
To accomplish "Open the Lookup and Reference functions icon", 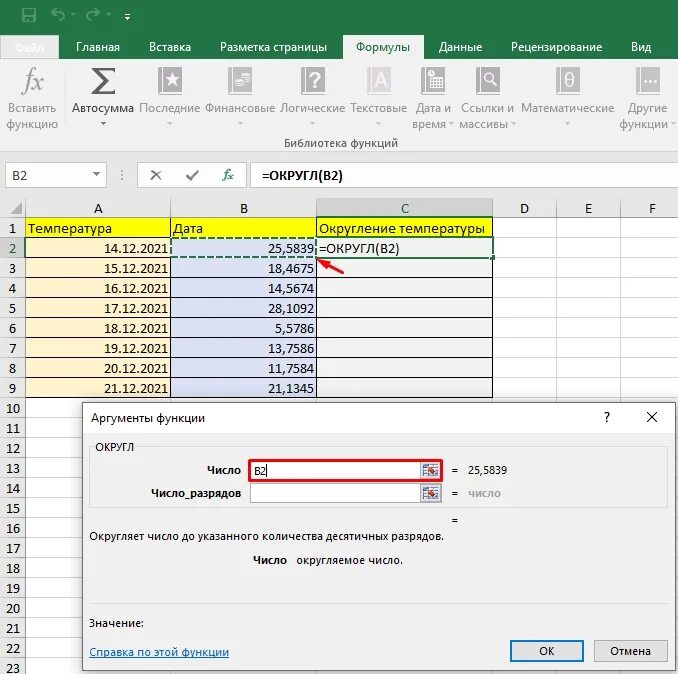I will pyautogui.click(x=487, y=81).
